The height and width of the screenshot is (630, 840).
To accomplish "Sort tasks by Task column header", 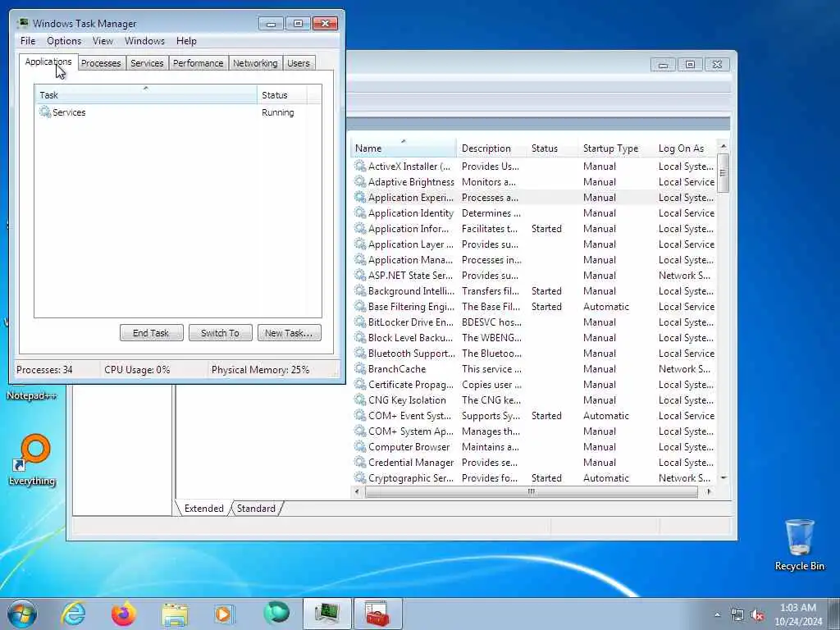I will coord(146,94).
